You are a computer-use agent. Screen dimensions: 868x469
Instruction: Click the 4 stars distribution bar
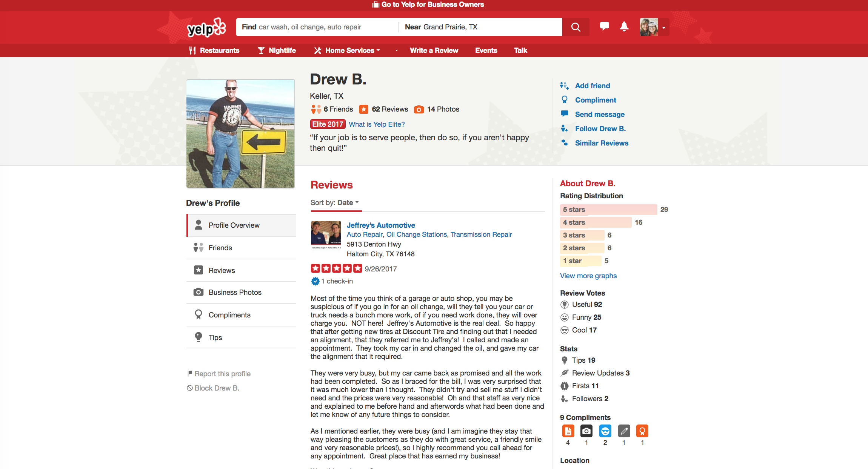coord(596,222)
